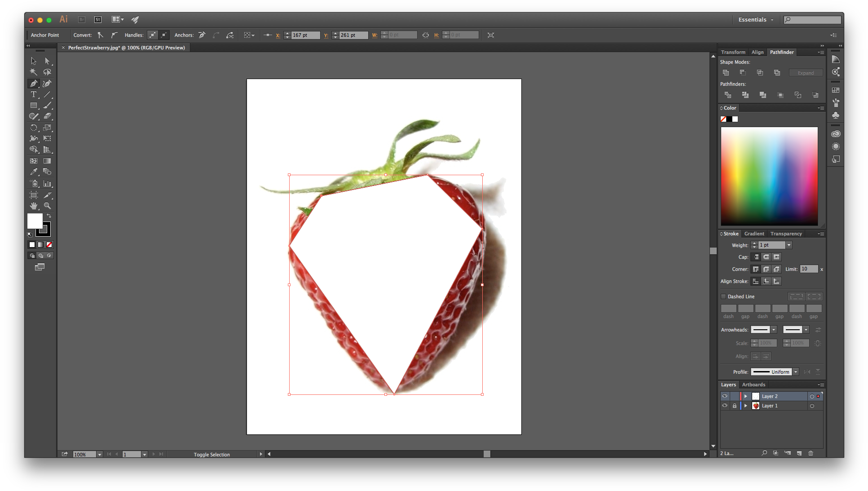Pick the Eyedropper tool

(x=34, y=172)
